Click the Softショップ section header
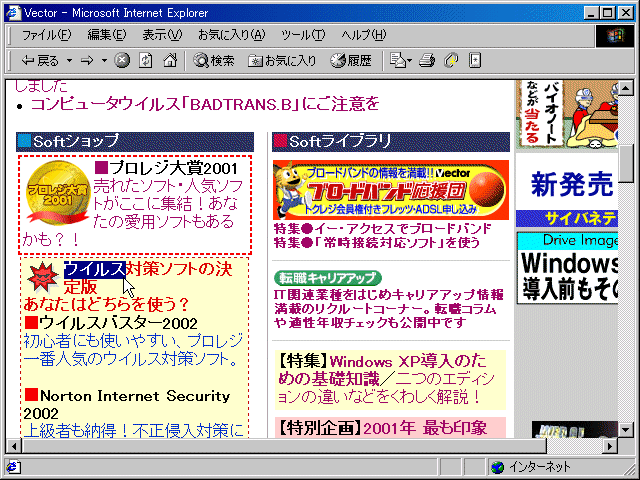Image resolution: width=640 pixels, height=480 pixels. [135, 142]
